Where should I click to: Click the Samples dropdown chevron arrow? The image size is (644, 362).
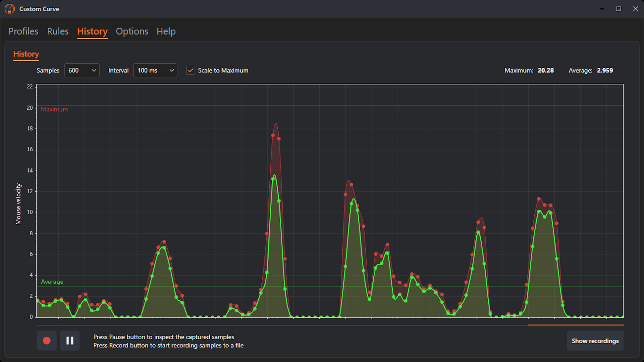pos(94,70)
